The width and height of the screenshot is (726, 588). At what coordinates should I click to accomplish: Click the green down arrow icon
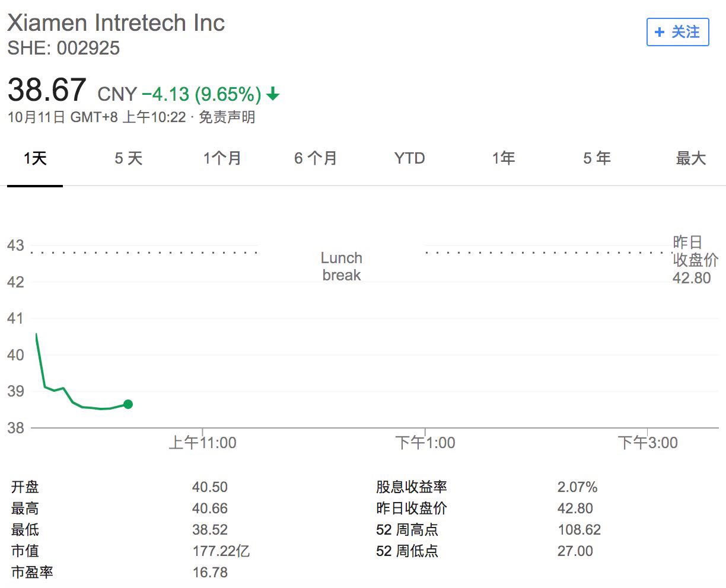point(273,94)
